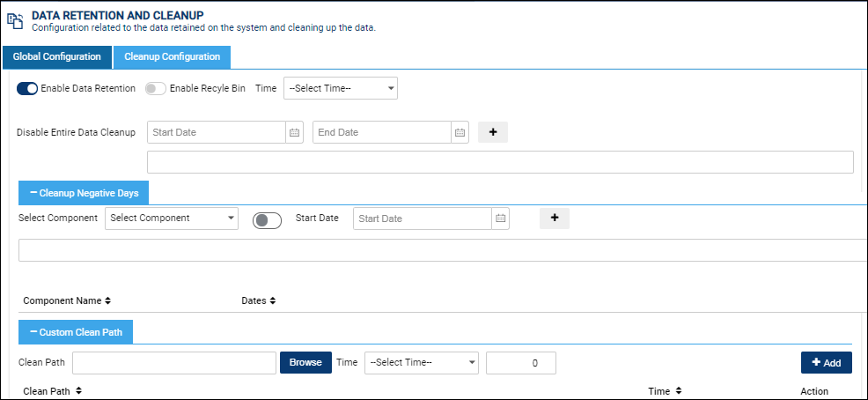
Task: Open the Select Component dropdown
Action: [172, 219]
